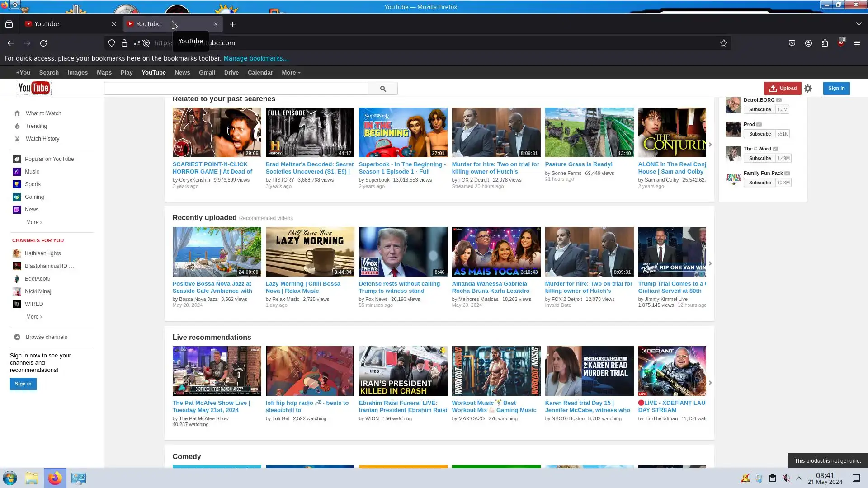Click the YouTube logo
Viewport: 868px width, 488px height.
(x=34, y=88)
